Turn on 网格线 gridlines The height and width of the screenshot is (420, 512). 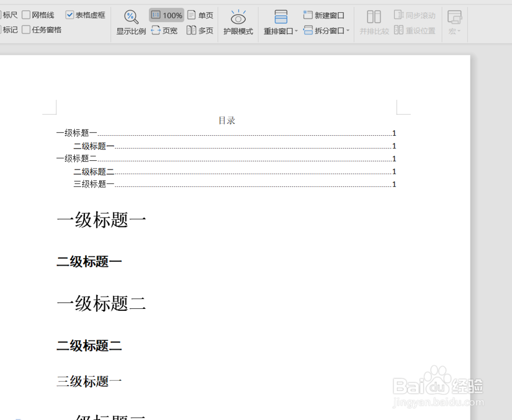(x=26, y=15)
